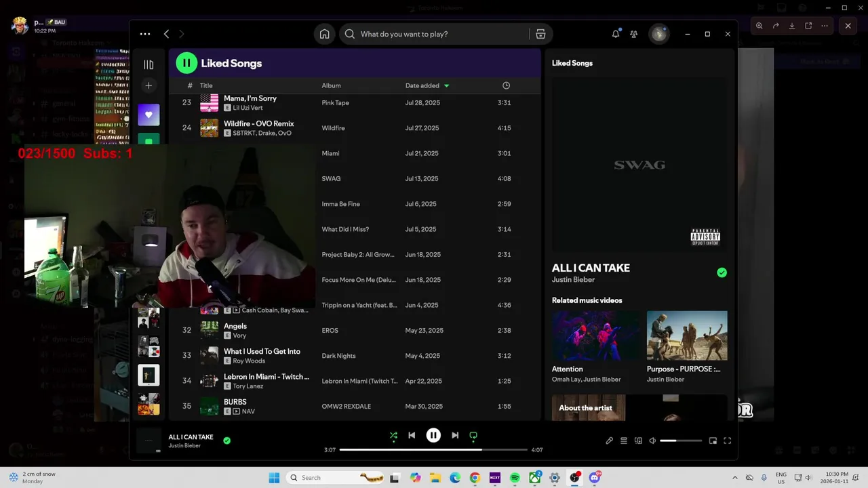Viewport: 868px width, 488px height.
Task: Play Mama, I'm Sorry track
Action: pos(250,98)
